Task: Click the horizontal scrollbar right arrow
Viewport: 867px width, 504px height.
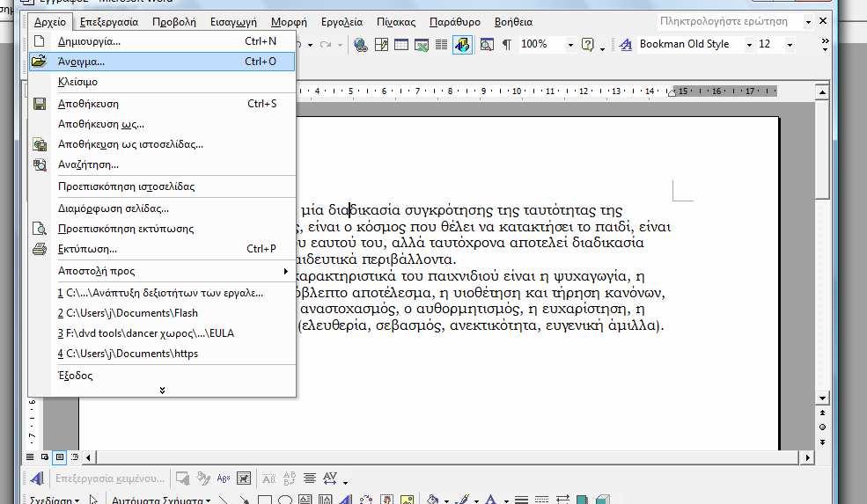Action: [x=807, y=457]
